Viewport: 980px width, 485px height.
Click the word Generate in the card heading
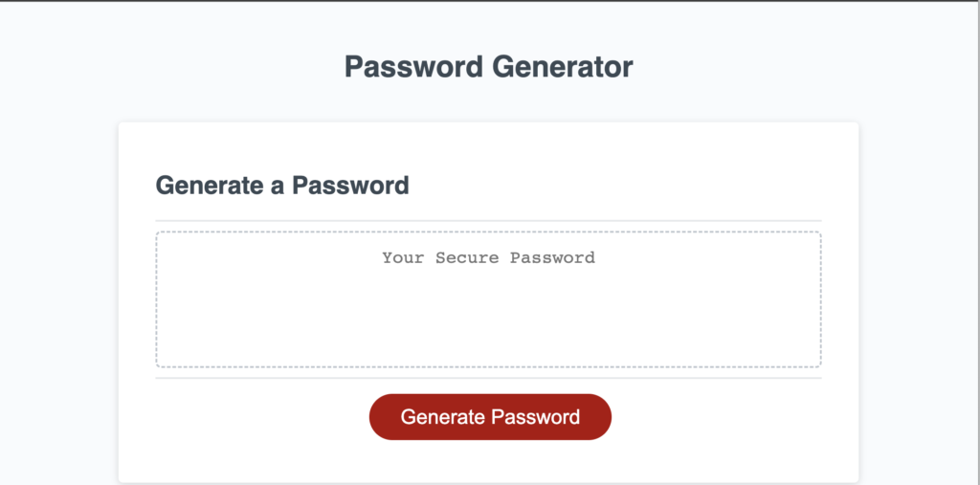pos(208,185)
